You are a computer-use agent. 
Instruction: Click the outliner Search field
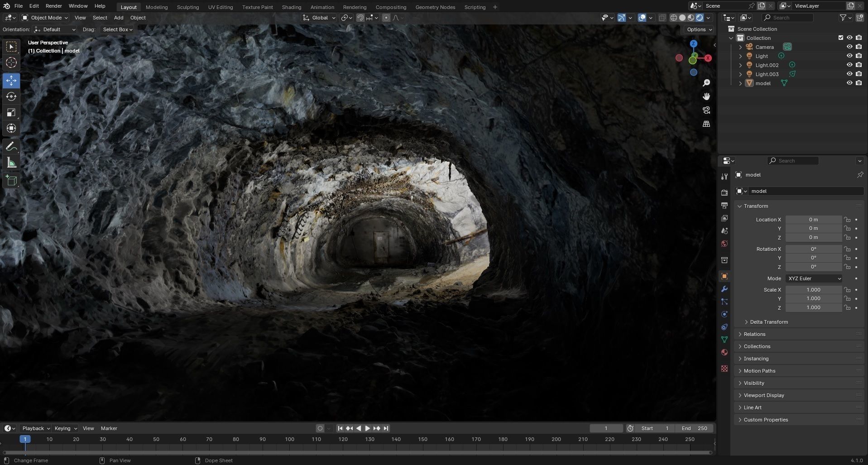(787, 18)
